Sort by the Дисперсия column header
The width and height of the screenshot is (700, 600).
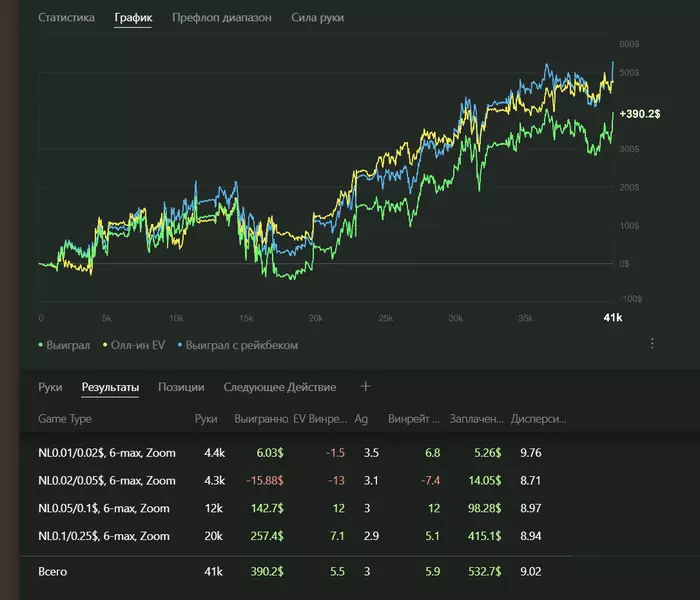(x=538, y=419)
